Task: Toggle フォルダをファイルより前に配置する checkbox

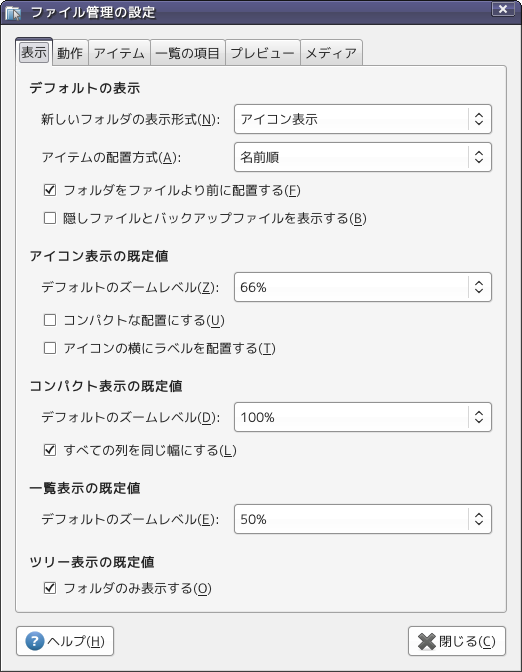Action: coord(50,190)
